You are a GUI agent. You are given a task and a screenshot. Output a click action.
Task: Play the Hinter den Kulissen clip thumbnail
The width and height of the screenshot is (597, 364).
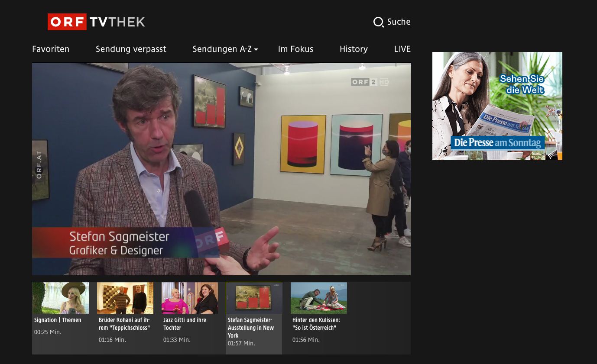tap(318, 298)
